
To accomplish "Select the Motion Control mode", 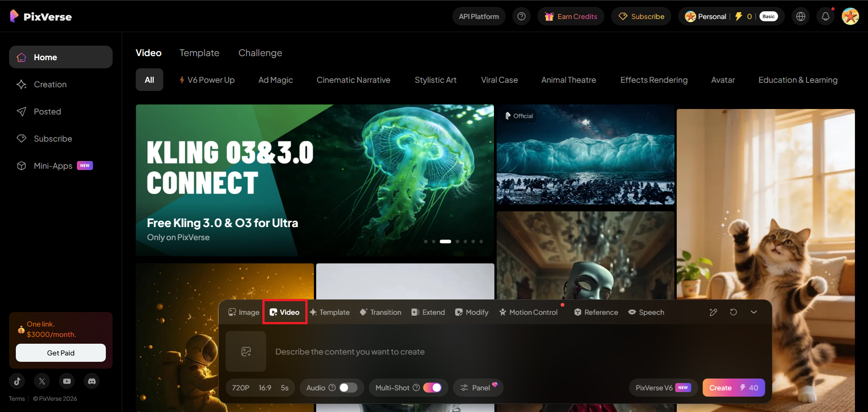I will pyautogui.click(x=528, y=312).
